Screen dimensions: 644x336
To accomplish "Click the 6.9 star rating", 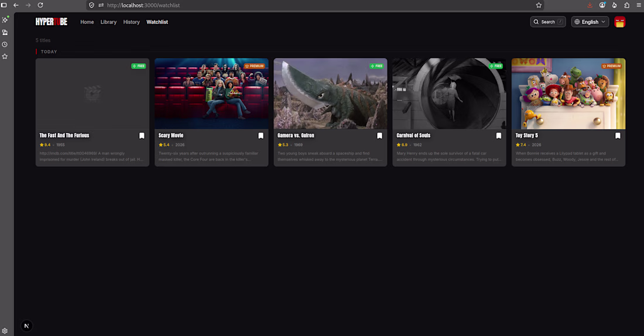I will tap(402, 145).
